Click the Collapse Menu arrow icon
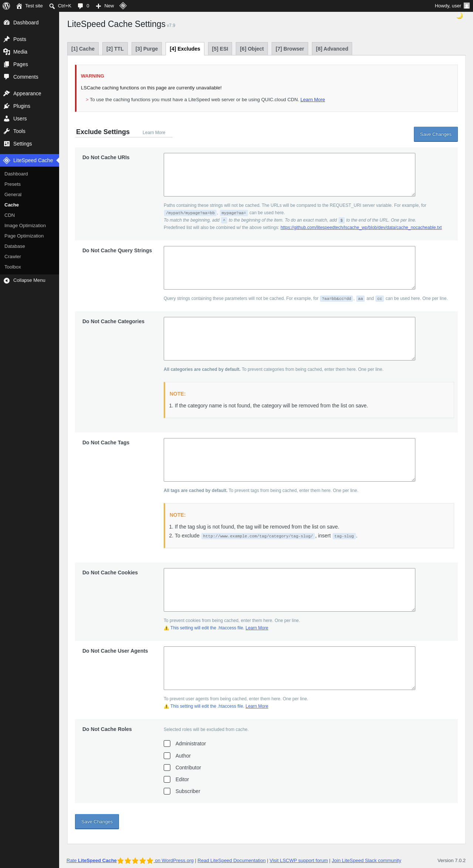This screenshot has height=868, width=473. click(x=7, y=280)
